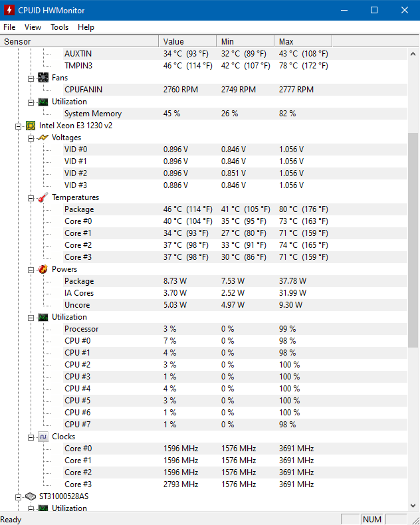Image resolution: width=420 pixels, height=525 pixels.
Task: Click the ST31000528AS hard drive icon
Action: click(31, 496)
